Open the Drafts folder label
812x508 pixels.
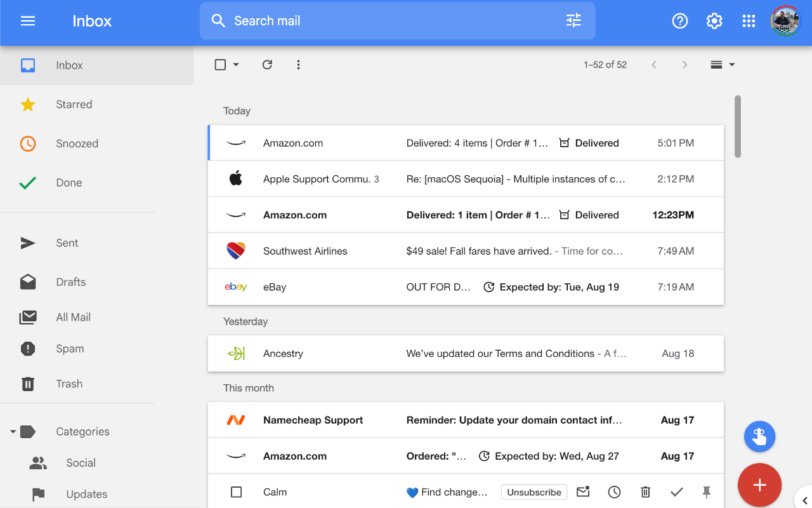pos(71,282)
